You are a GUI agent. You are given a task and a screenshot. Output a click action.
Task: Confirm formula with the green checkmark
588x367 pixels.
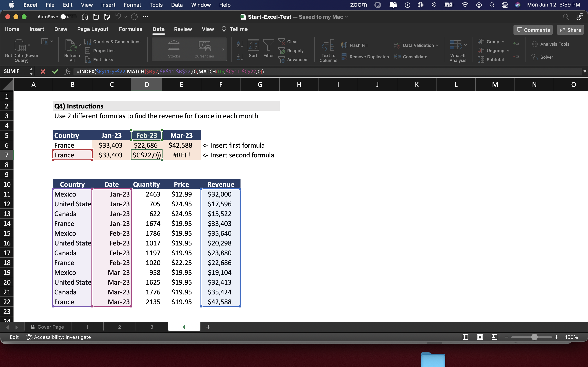pyautogui.click(x=55, y=72)
